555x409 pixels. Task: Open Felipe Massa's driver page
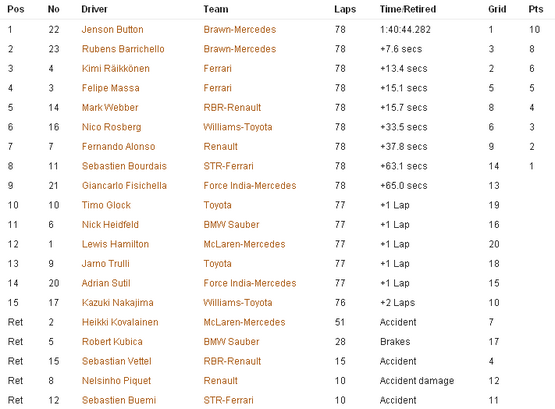(x=110, y=88)
